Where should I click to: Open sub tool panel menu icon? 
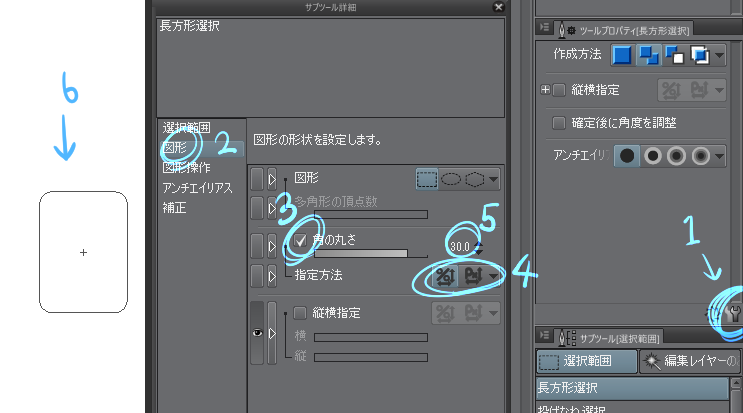[544, 335]
